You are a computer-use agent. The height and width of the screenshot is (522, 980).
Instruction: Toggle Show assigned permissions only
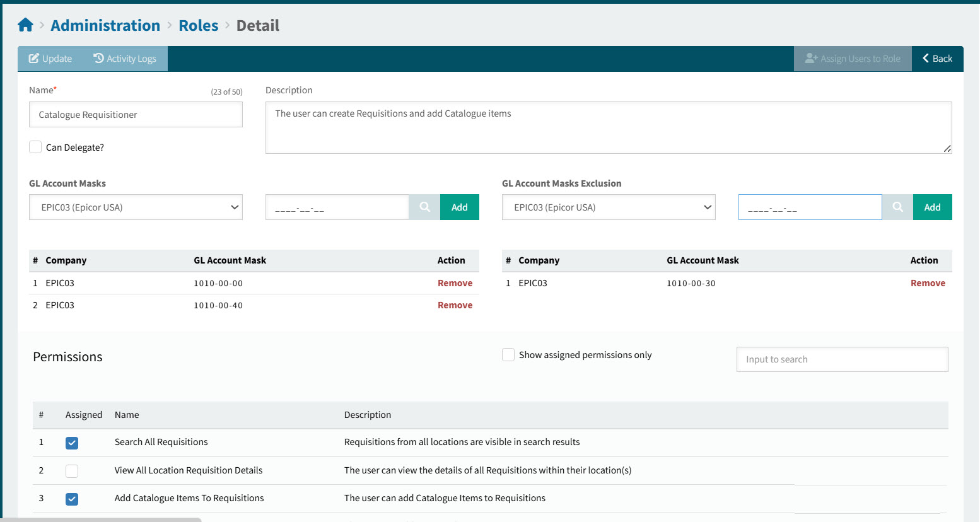(x=508, y=355)
